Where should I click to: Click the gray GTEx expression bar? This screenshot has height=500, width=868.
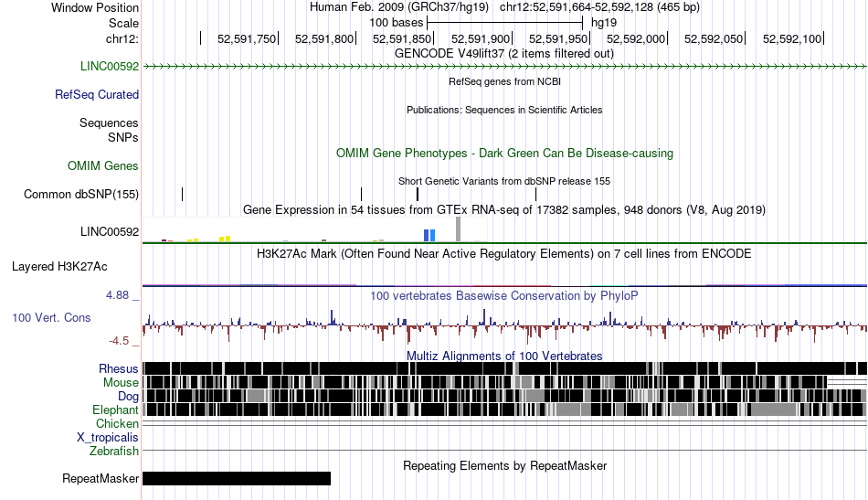coord(458,229)
